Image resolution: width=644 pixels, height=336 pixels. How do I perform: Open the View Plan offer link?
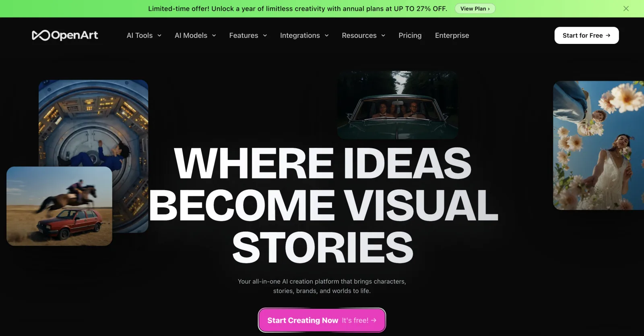pyautogui.click(x=475, y=8)
